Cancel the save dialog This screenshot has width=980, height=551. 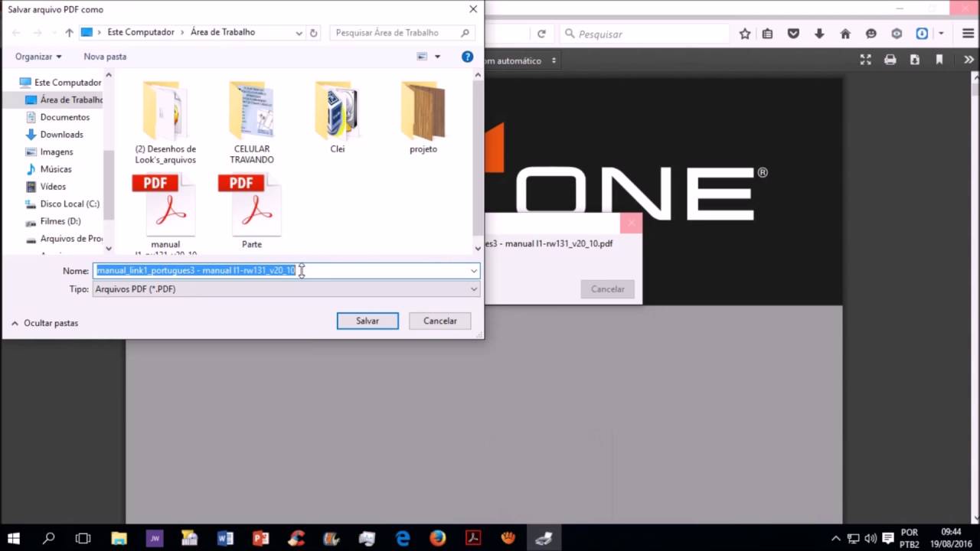440,321
